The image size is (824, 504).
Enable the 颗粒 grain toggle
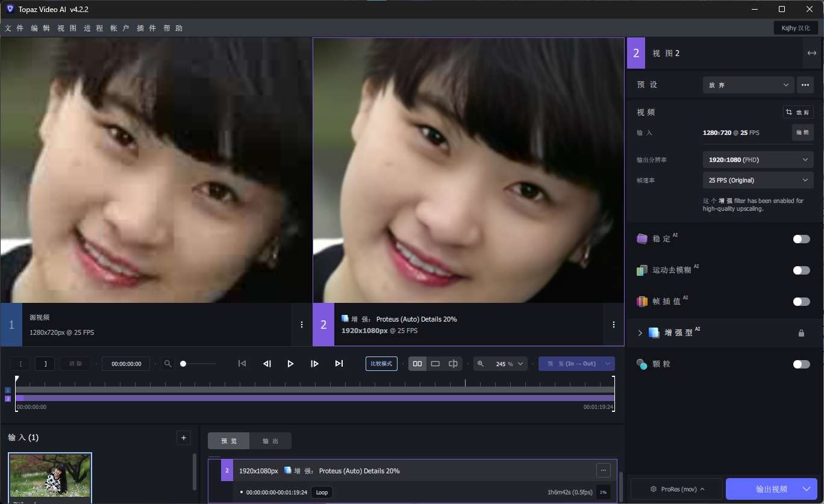point(801,364)
